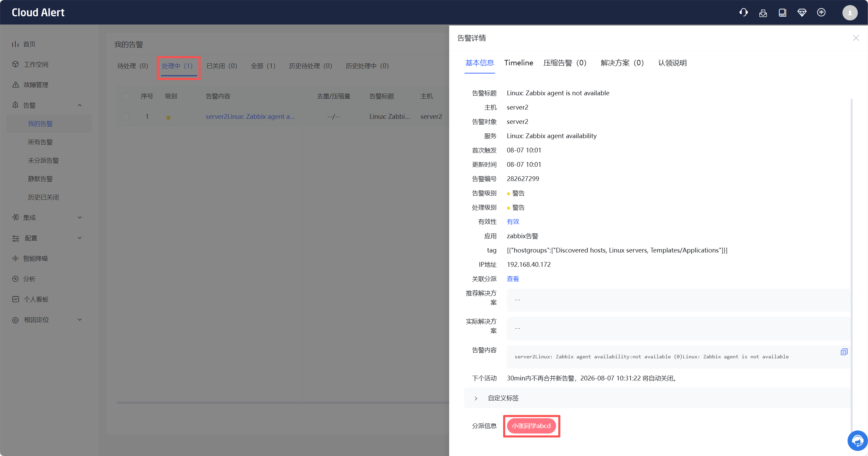Click the 告警内容 column header
Screen dimensions: 868x456
click(218, 96)
